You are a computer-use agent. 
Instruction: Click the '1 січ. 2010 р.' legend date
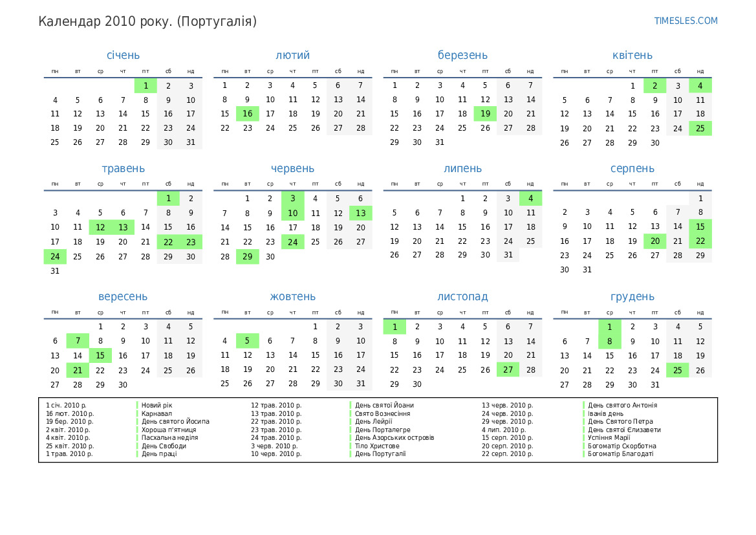[66, 406]
